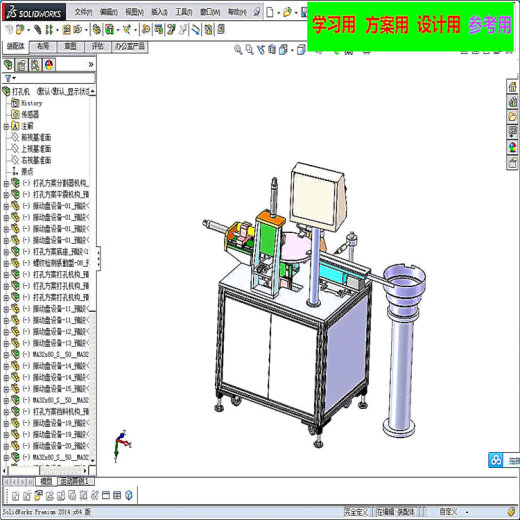The image size is (520, 520).
Task: Select the 原点 origin in the tree
Action: (x=27, y=172)
